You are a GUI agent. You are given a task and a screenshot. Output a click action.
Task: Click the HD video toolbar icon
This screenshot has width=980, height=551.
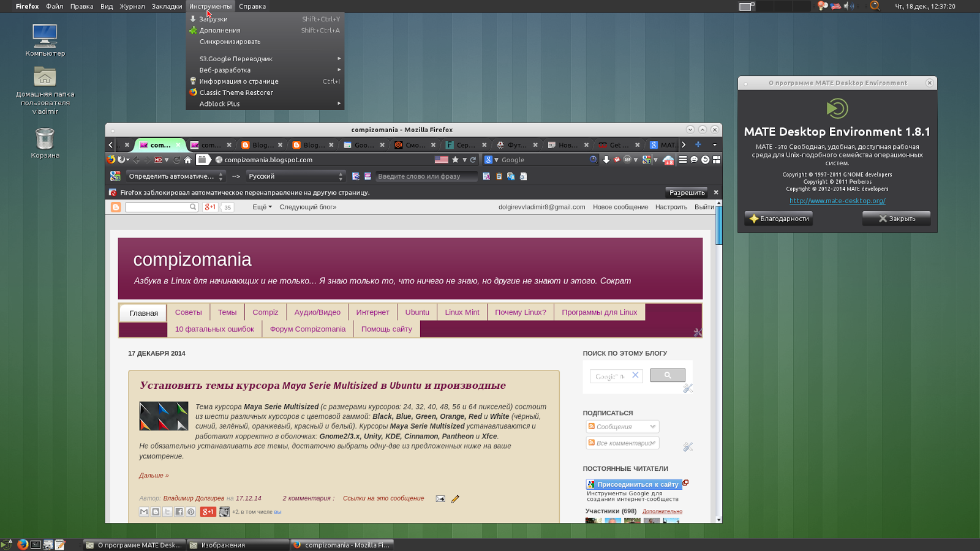click(158, 160)
